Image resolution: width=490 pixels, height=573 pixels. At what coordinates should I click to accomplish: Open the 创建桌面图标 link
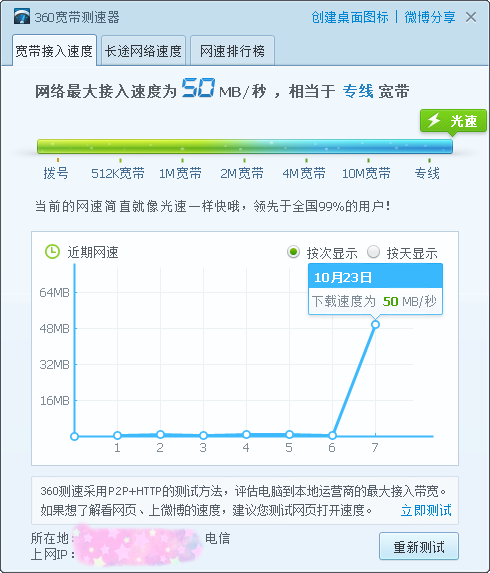click(350, 17)
